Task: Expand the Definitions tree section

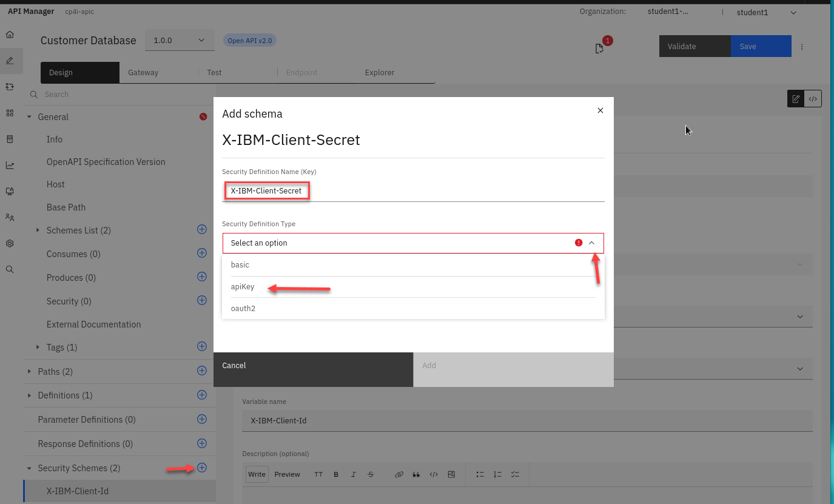Action: (29, 395)
